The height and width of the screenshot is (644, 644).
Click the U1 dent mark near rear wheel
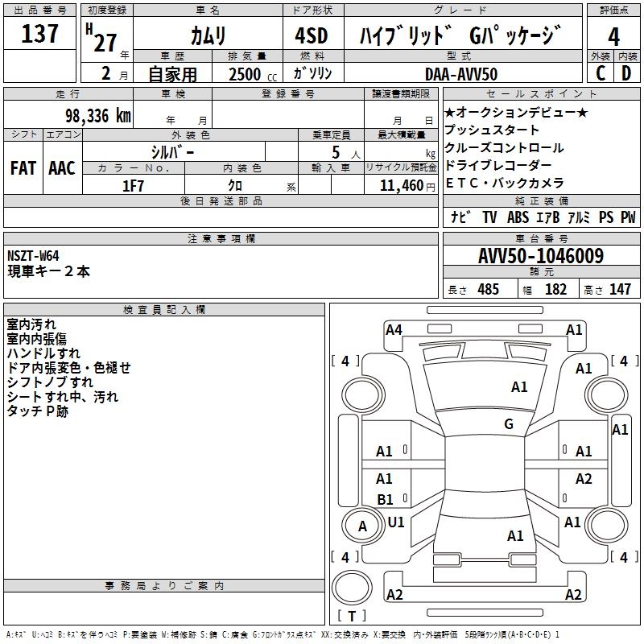[x=396, y=522]
